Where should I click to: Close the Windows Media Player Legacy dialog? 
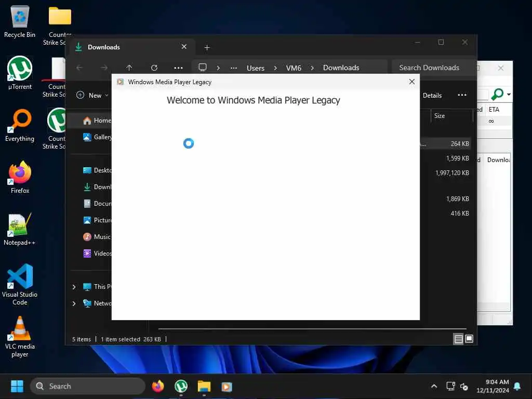click(411, 82)
